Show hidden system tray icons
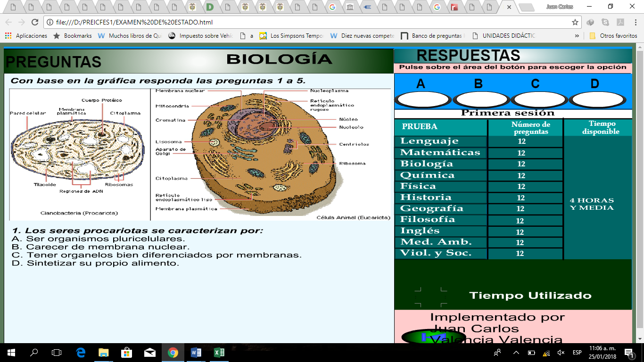This screenshot has width=644, height=362. pos(516,353)
